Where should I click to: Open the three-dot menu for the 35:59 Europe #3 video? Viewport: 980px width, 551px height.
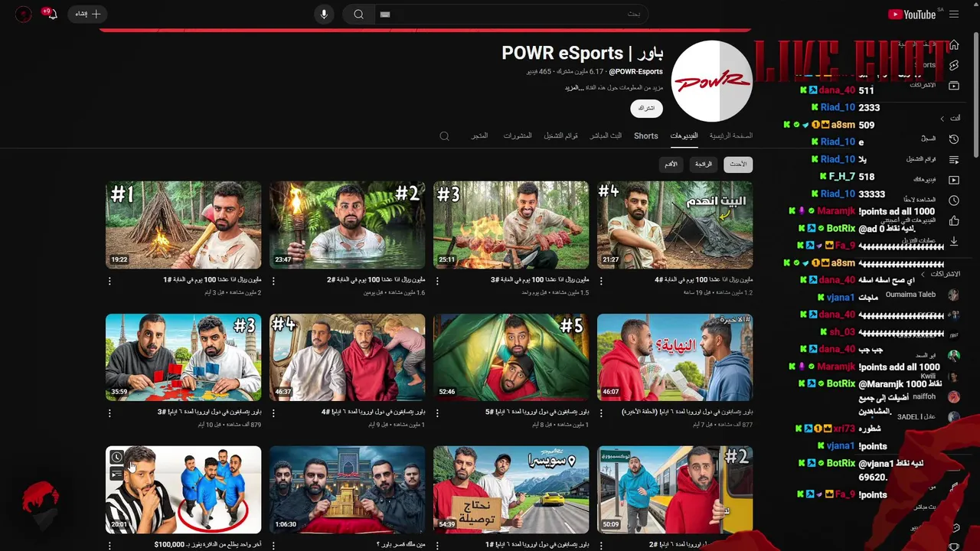(x=109, y=413)
